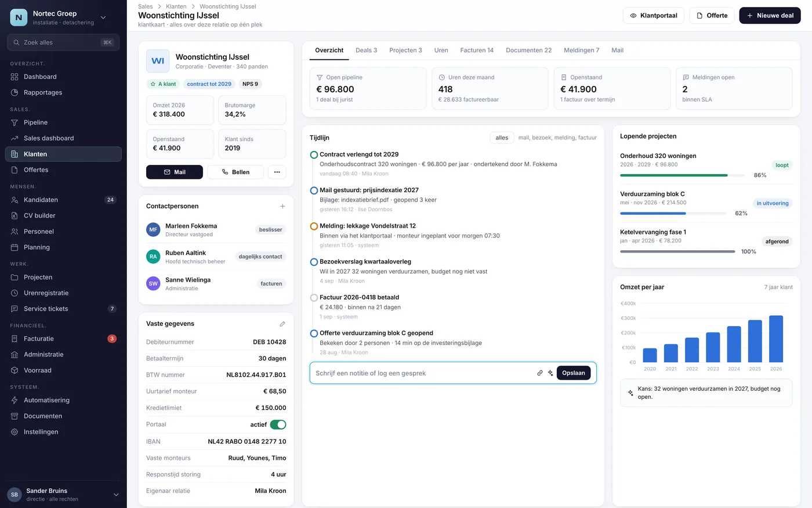Switch to the Deals 3 tab
This screenshot has height=508, width=812.
click(366, 51)
